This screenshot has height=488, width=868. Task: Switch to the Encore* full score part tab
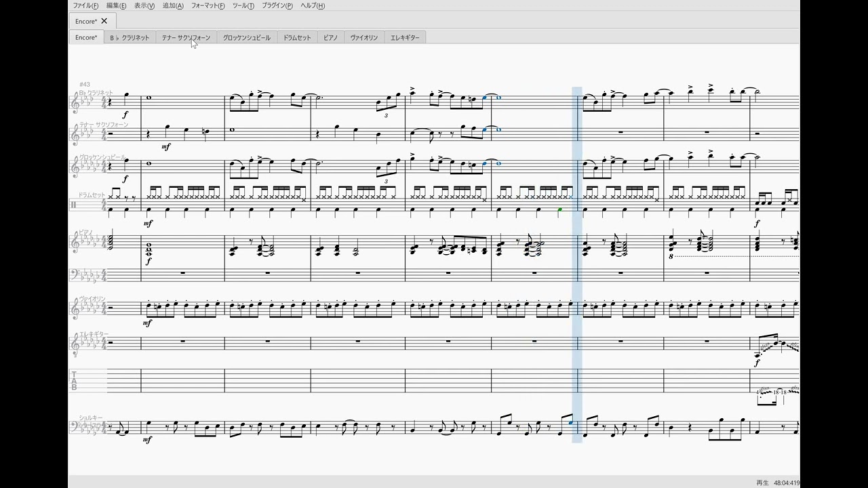(x=86, y=37)
